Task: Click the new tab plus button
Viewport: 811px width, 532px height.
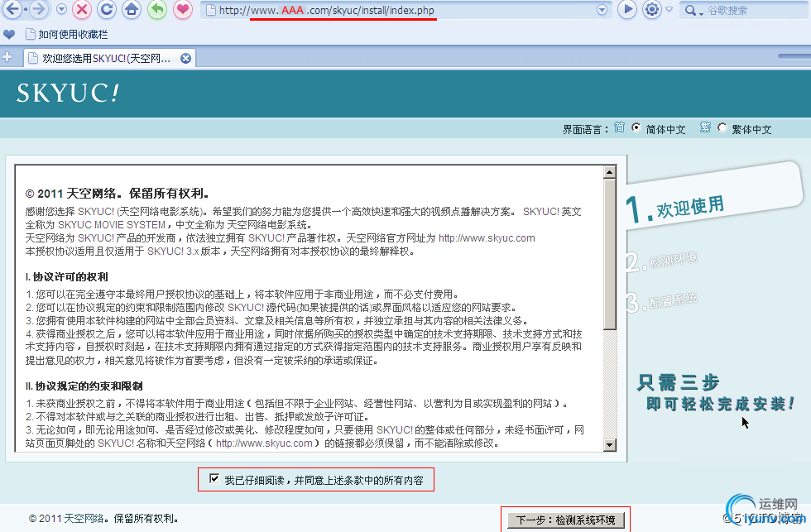Action: 7,57
